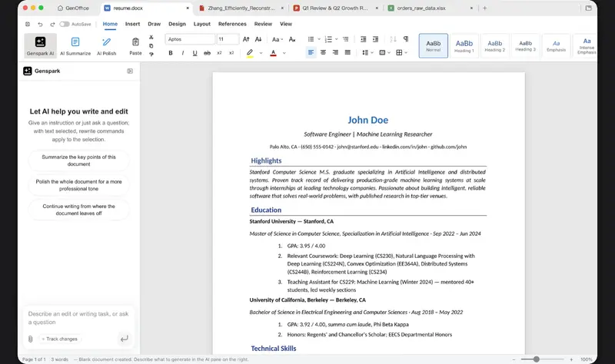Copy the selection to clipboard
This screenshot has width=615, height=364.
pos(151,46)
